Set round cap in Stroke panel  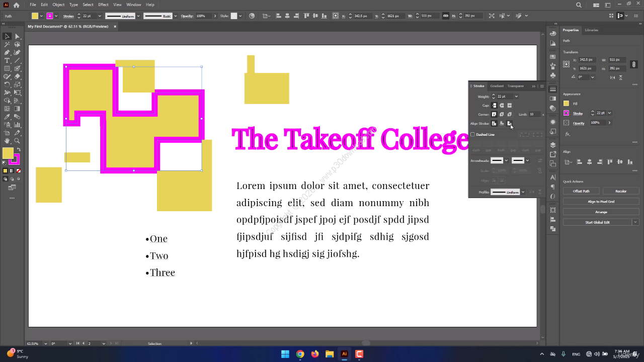click(x=502, y=106)
